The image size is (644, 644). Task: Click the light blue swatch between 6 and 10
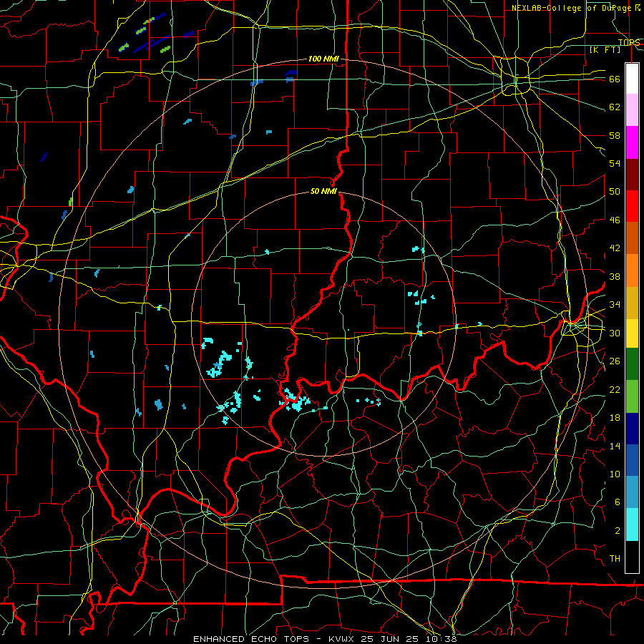[632, 492]
